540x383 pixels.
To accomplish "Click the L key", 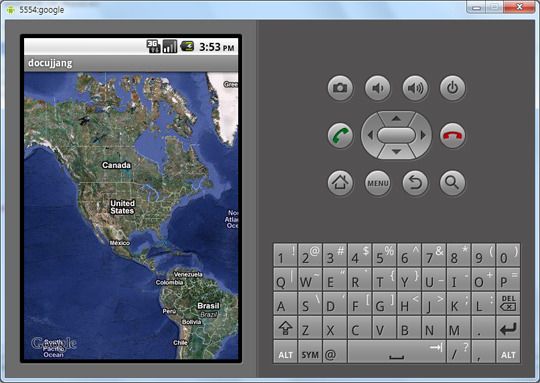I will 483,303.
